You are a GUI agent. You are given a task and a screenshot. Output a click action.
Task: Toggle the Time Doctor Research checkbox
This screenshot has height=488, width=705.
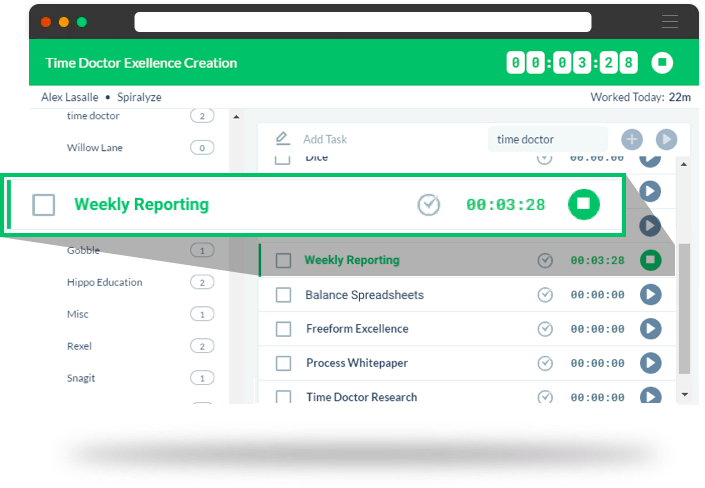(x=283, y=396)
